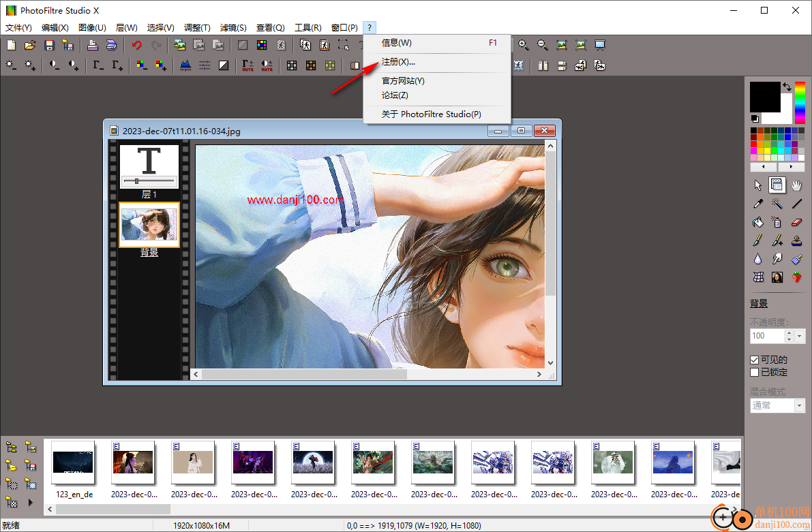The image size is (812, 532).
Task: Select the eraser tool
Action: (796, 223)
